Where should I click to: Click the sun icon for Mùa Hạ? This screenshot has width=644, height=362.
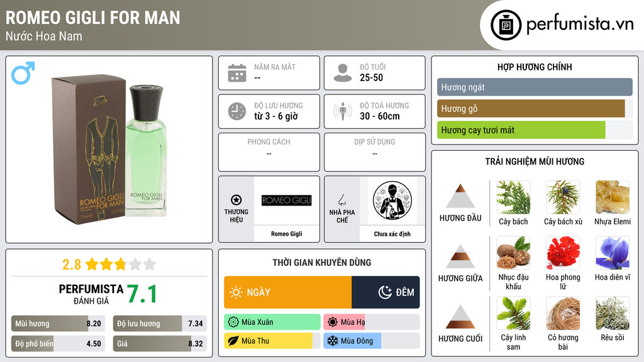click(332, 322)
